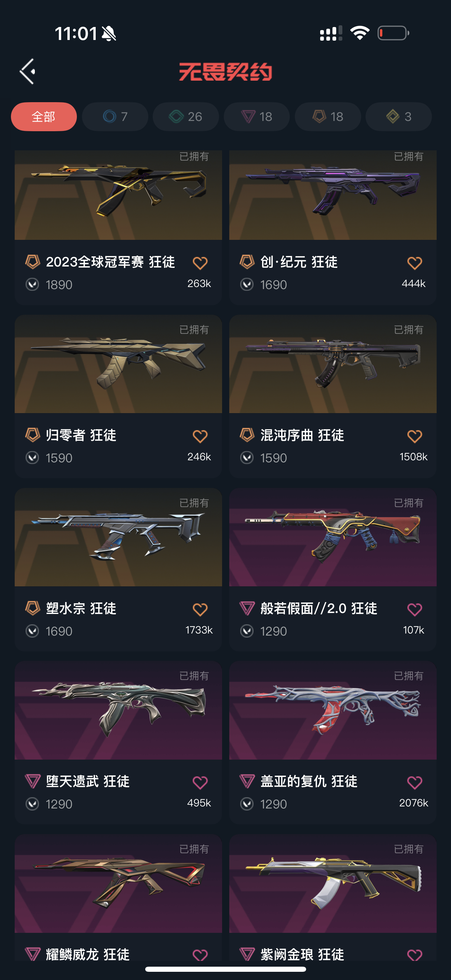Like the 混沌序曲 狂徒 skin

[414, 436]
